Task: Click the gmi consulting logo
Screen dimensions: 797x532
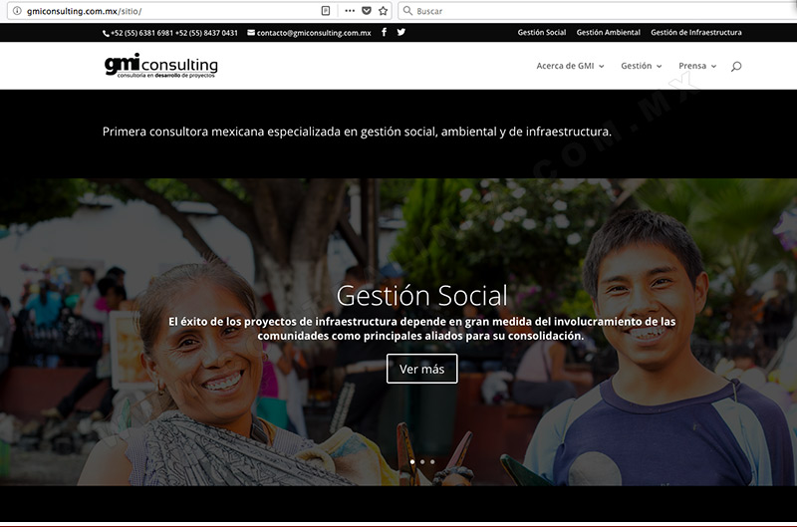Action: point(161,66)
